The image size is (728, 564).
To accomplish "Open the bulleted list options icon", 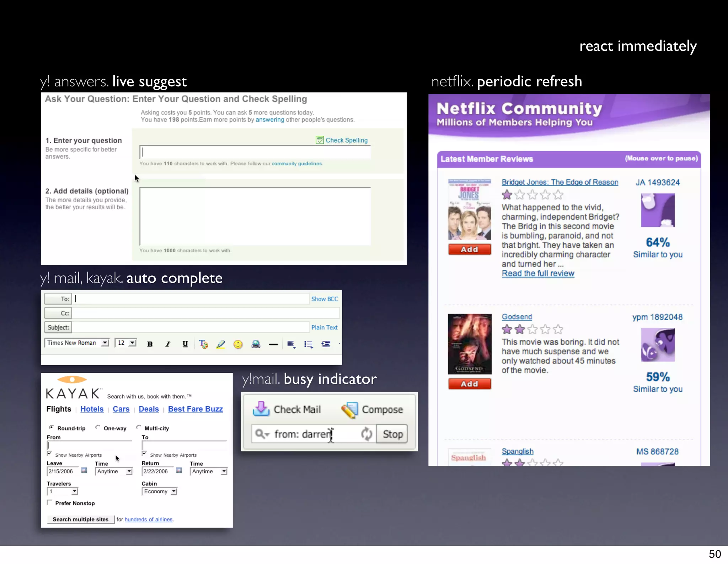I will (x=309, y=344).
